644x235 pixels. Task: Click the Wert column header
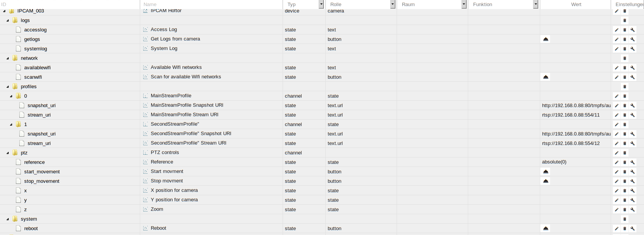576,5
